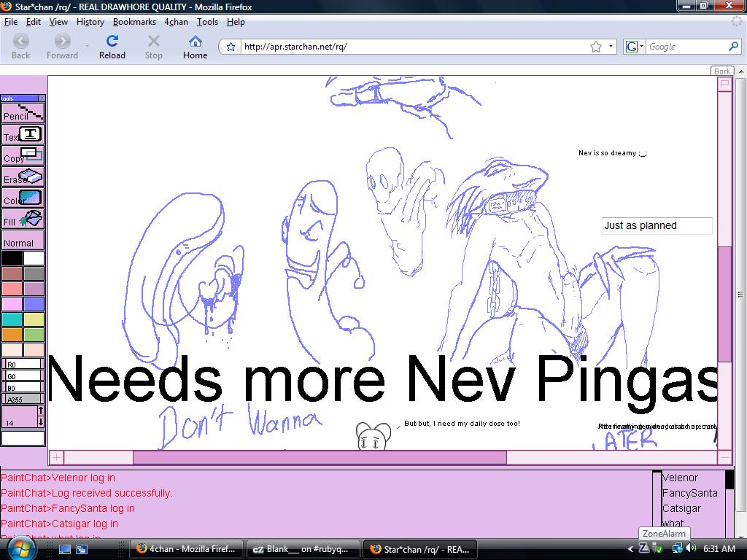Viewport: 747px width, 560px height.
Task: Click the 'Just as planned' text field
Action: pos(657,226)
